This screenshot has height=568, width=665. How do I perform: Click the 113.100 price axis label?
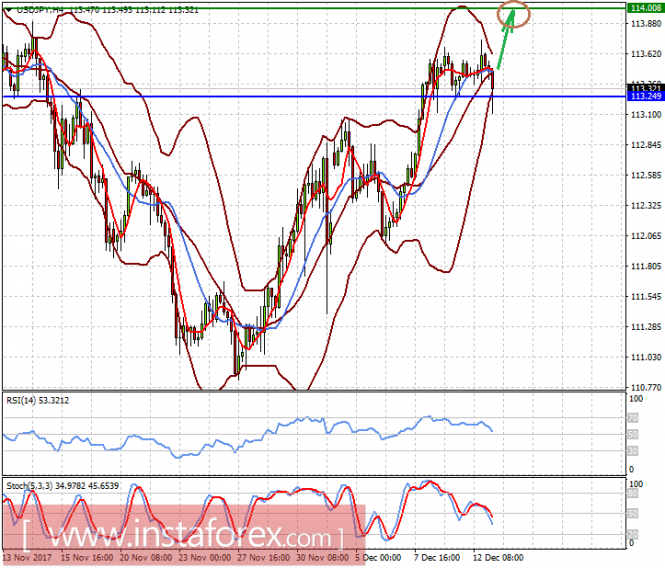(x=646, y=115)
